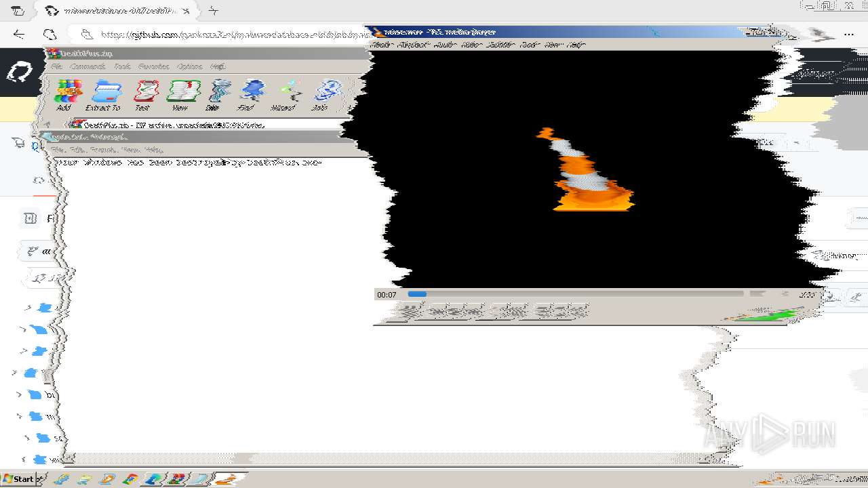
Task: Expand the third folder in GitHub file tree
Action: 24,351
